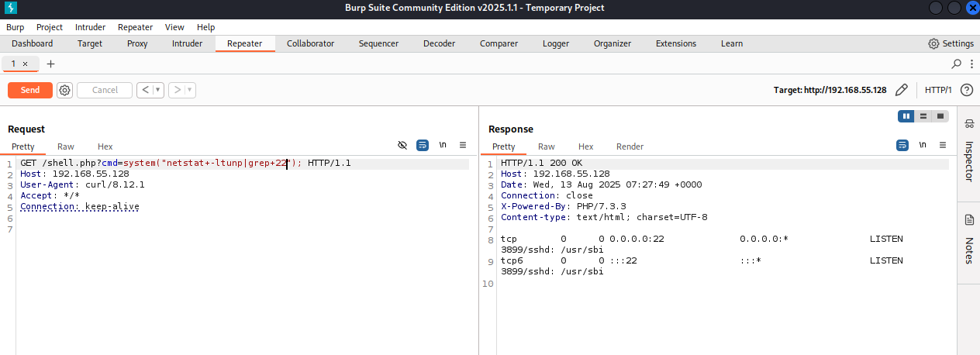Open the request send options gear icon
Screen dimensions: 980x355
[x=65, y=90]
